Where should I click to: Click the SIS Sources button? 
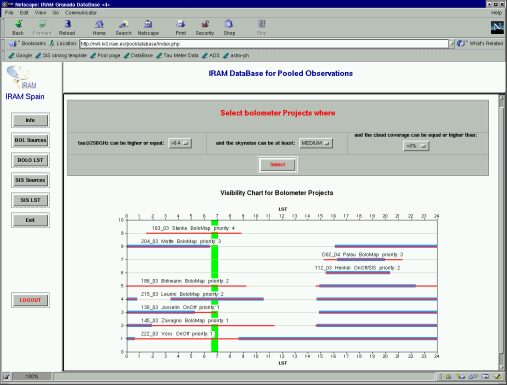coord(30,180)
